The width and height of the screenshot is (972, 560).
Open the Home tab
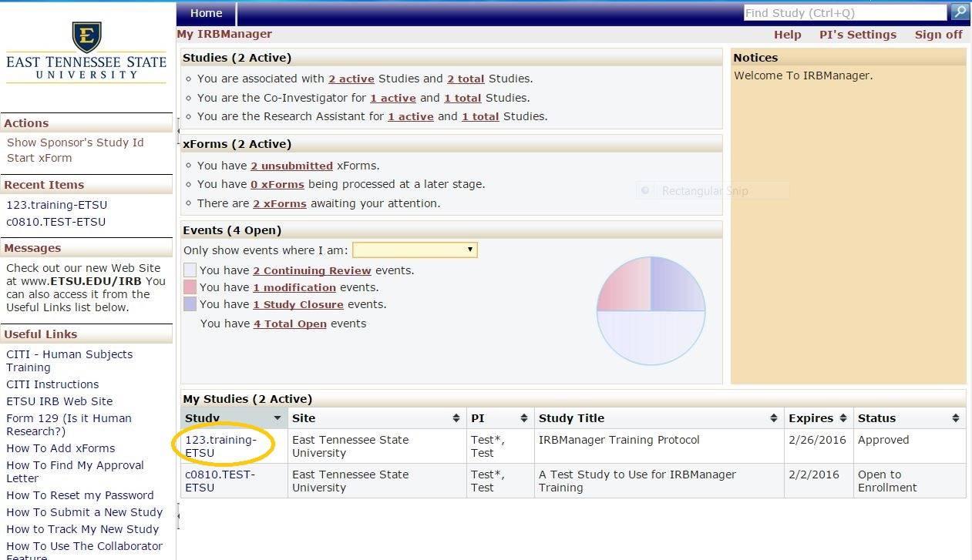tap(206, 13)
